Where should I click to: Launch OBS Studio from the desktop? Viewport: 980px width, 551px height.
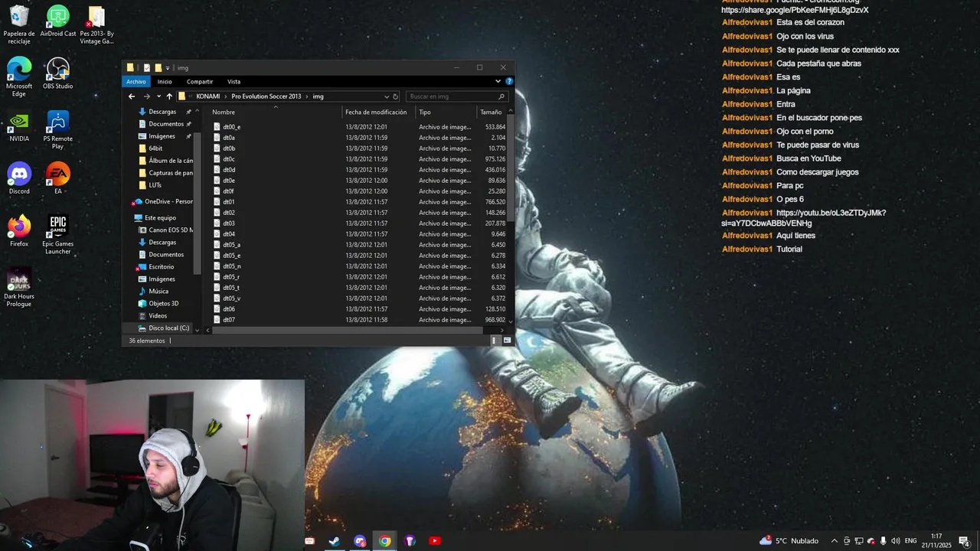(58, 73)
